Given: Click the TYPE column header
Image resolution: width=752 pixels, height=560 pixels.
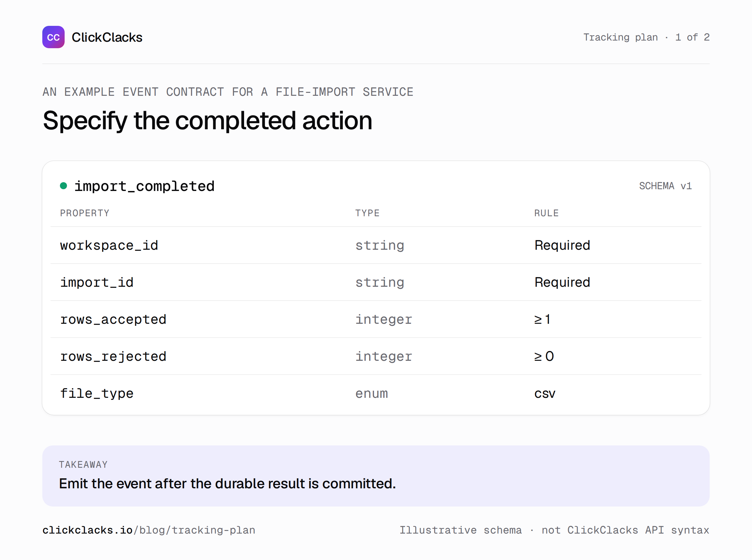Looking at the screenshot, I should pyautogui.click(x=367, y=213).
